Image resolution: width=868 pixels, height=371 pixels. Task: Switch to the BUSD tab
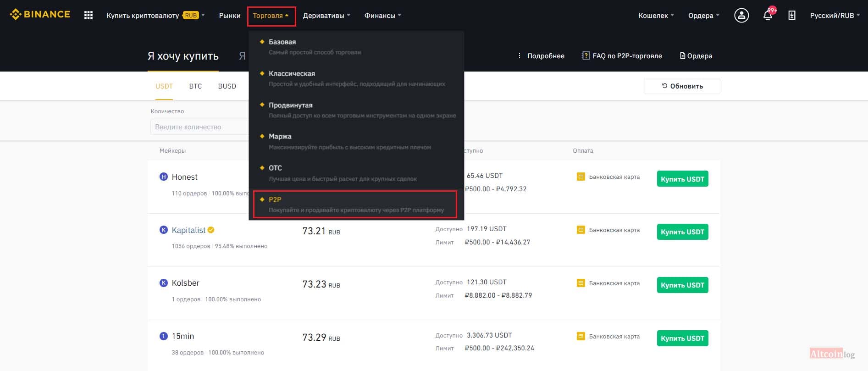(227, 86)
